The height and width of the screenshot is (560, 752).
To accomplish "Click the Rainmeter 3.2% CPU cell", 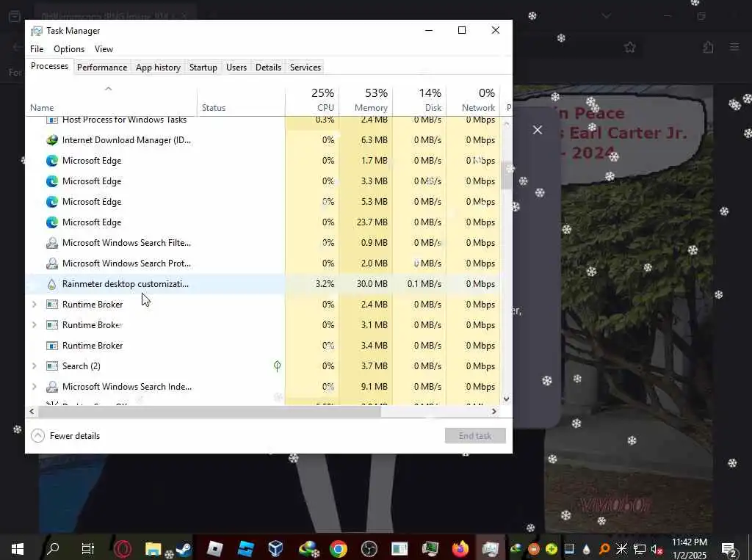I will (x=312, y=284).
